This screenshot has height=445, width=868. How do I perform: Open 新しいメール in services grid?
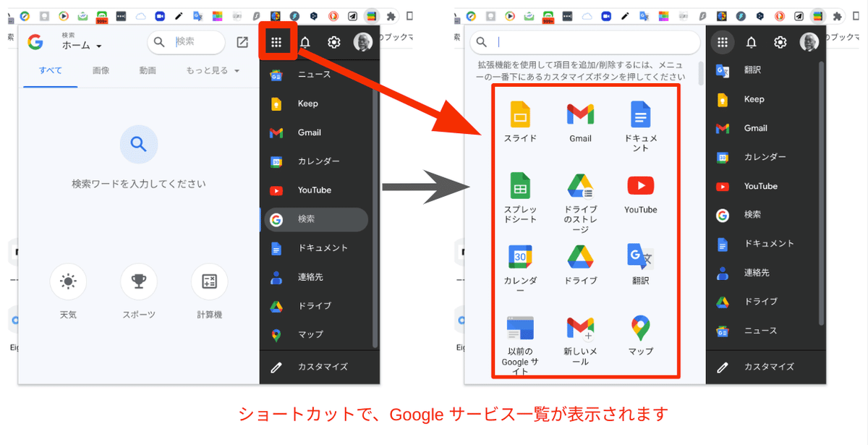pos(580,340)
